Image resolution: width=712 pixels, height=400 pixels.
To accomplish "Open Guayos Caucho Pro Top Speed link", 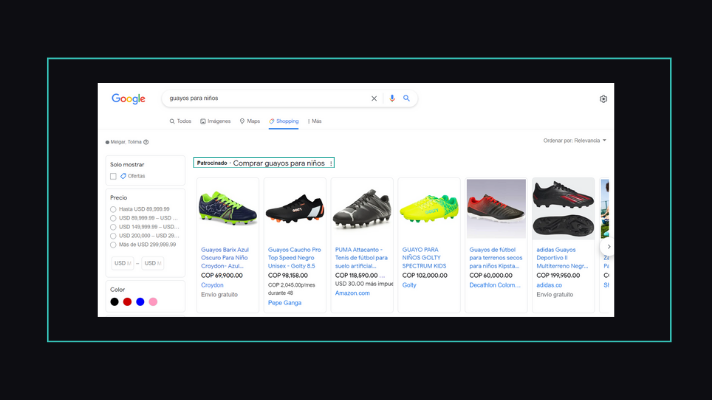I will 295,258.
